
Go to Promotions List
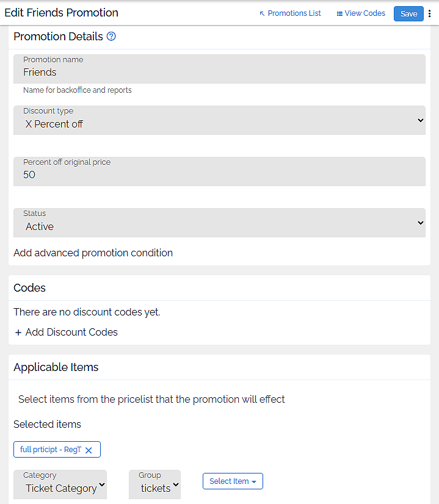[x=294, y=13]
